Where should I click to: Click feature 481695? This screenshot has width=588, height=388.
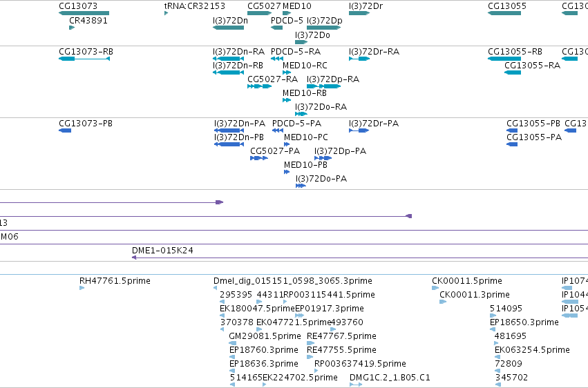497,343
